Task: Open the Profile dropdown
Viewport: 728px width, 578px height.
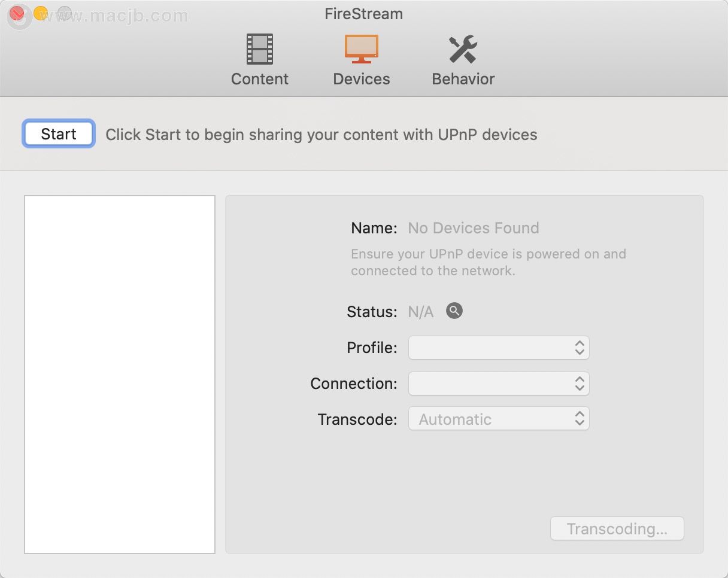Action: tap(499, 348)
